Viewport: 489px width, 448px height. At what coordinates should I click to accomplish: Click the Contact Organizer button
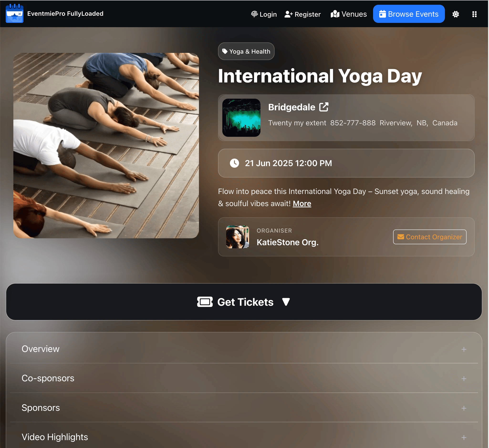pos(430,237)
